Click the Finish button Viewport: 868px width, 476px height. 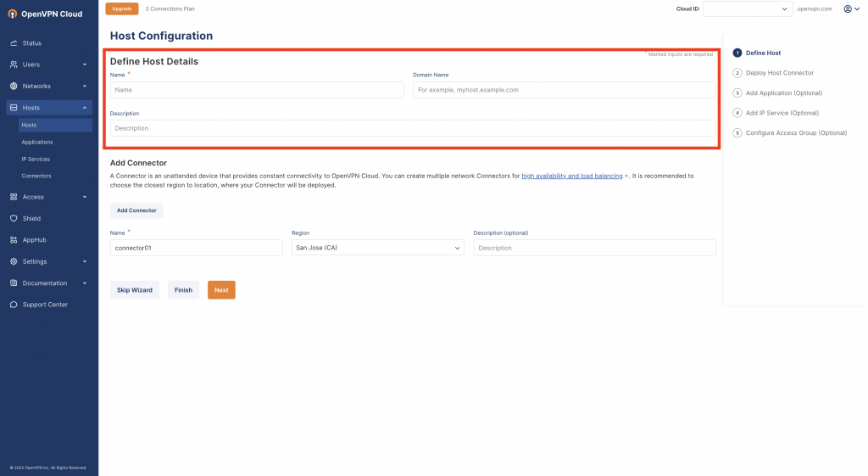tap(183, 290)
